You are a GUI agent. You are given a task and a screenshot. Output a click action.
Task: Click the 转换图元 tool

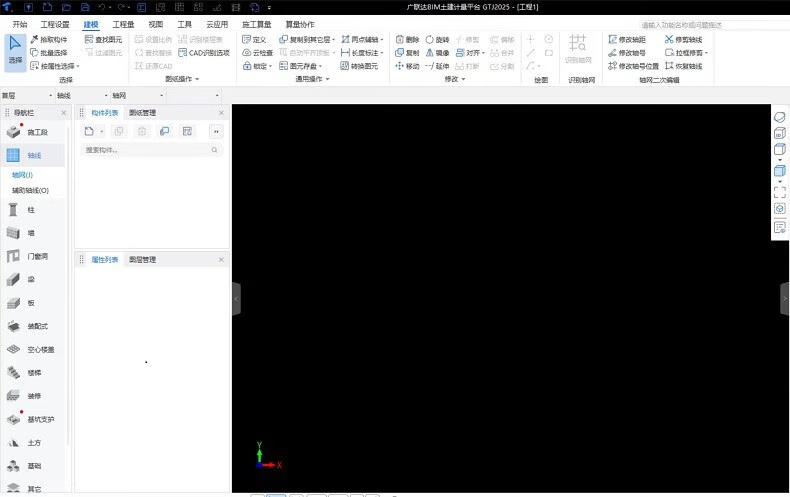359,66
